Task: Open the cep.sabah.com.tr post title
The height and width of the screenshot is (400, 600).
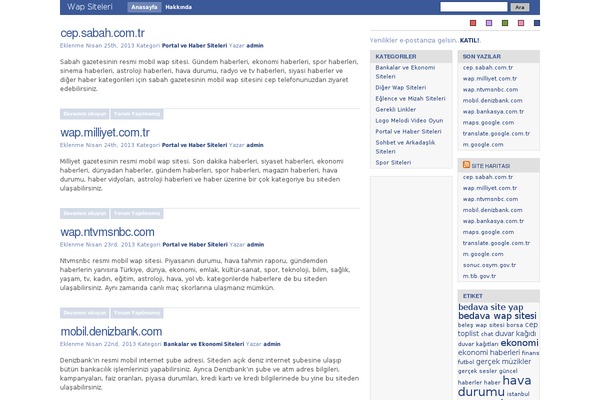Action: [102, 33]
